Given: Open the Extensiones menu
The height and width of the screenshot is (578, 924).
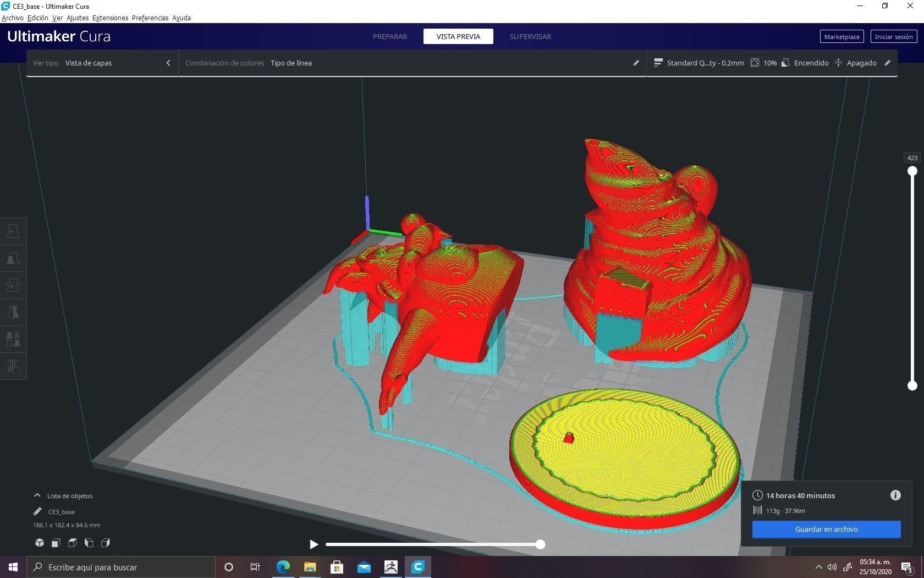Looking at the screenshot, I should 110,18.
